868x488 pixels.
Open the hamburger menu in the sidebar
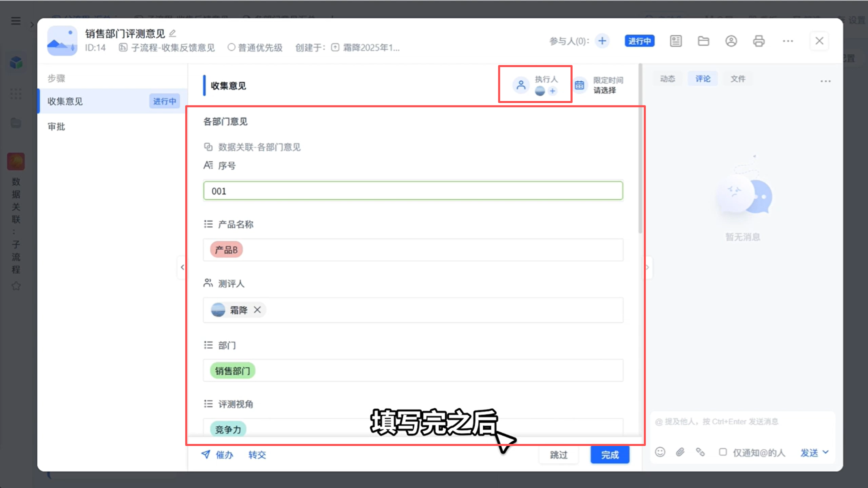pos(16,21)
